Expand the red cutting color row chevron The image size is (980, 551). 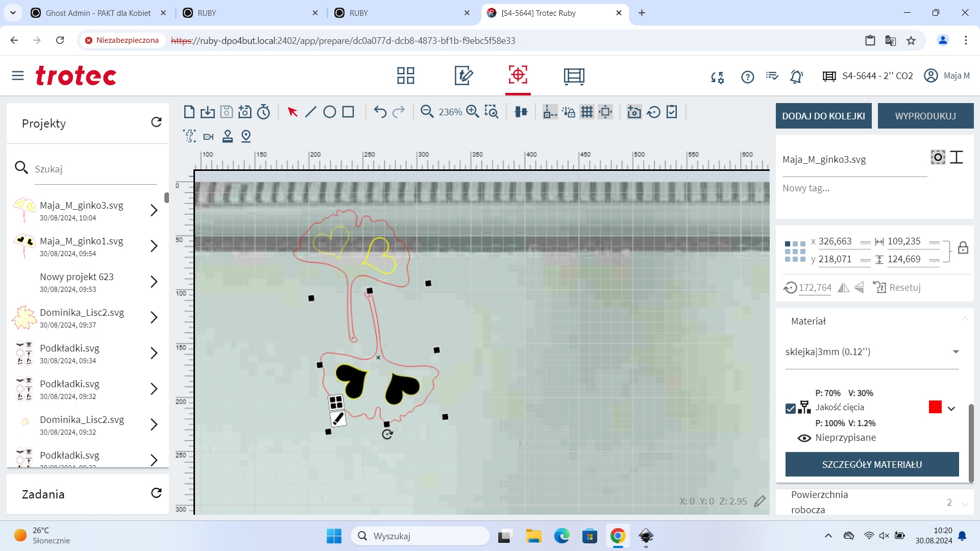(x=951, y=408)
